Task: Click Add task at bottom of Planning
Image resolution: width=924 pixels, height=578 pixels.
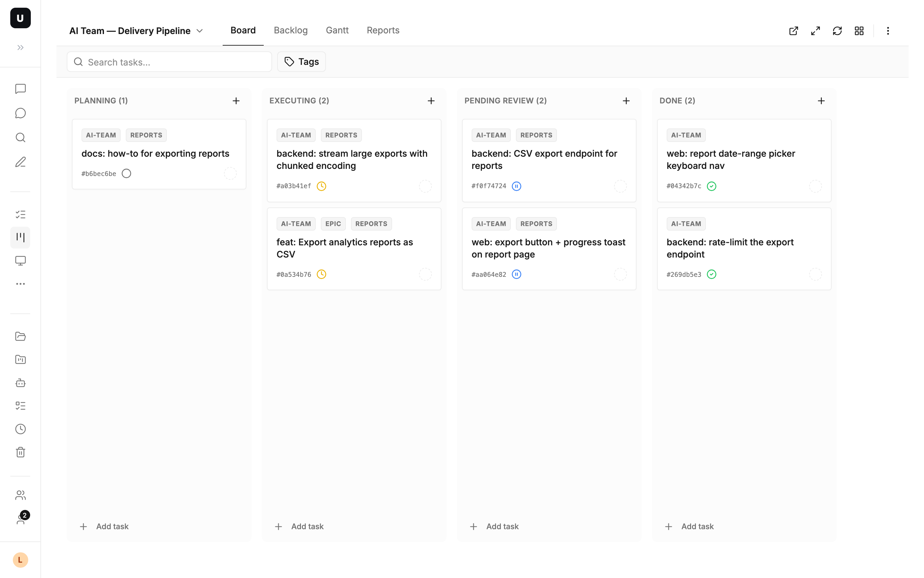Action: coord(104,526)
